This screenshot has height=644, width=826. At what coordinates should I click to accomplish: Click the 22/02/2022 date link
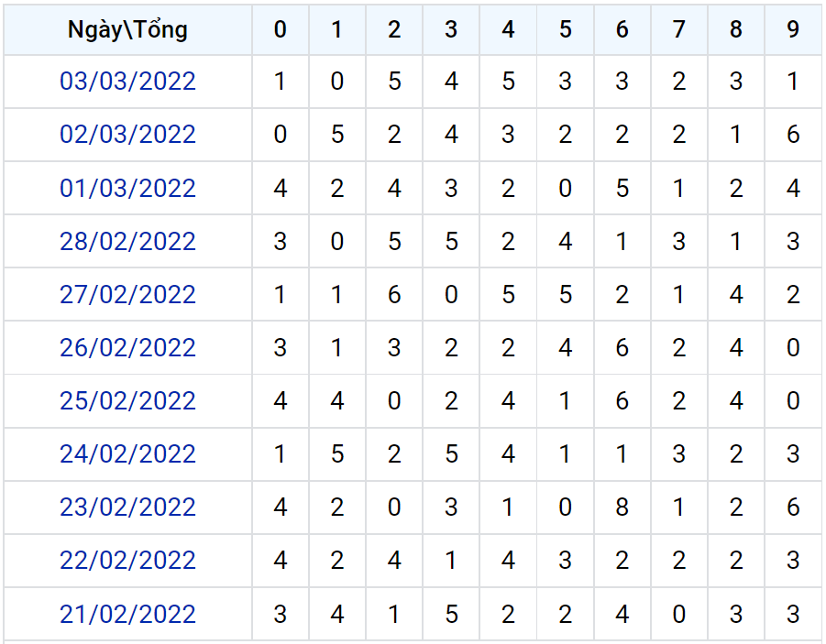pyautogui.click(x=127, y=560)
